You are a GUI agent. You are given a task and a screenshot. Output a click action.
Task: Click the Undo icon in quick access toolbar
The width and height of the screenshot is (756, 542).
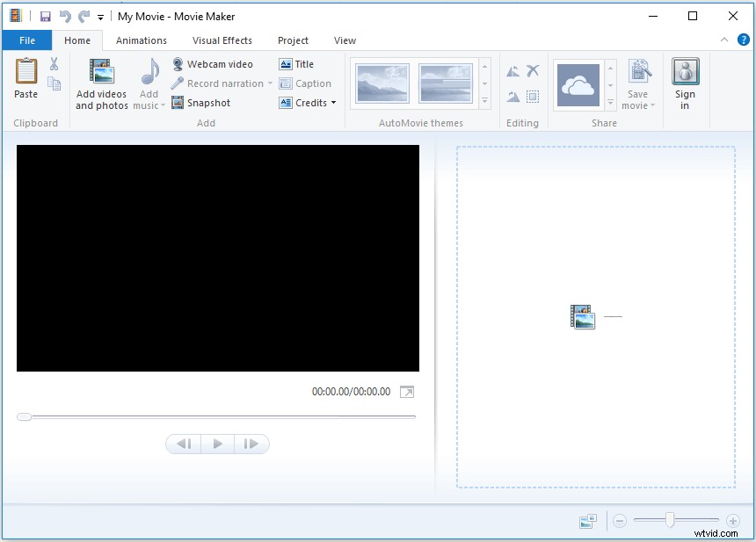[x=64, y=15]
